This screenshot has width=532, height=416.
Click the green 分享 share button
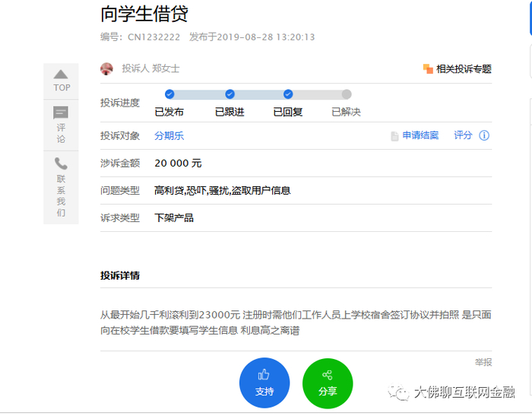pyautogui.click(x=328, y=383)
